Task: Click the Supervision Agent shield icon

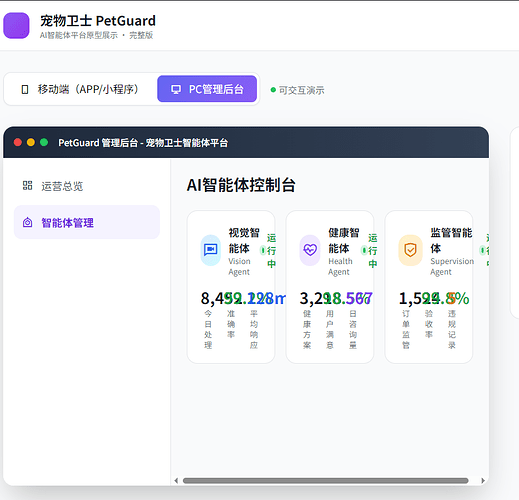Action: click(410, 250)
